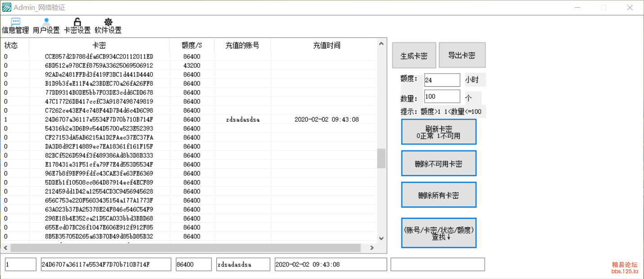
Task: Click the app icon in title bar
Action: 7,8
